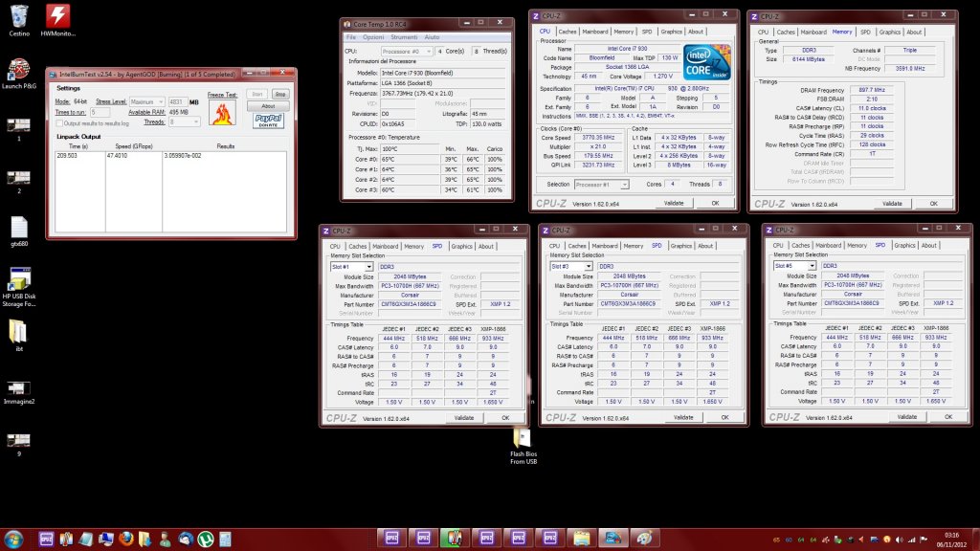The height and width of the screenshot is (551, 980).
Task: Open uTorrent from the taskbar
Action: coord(205,539)
